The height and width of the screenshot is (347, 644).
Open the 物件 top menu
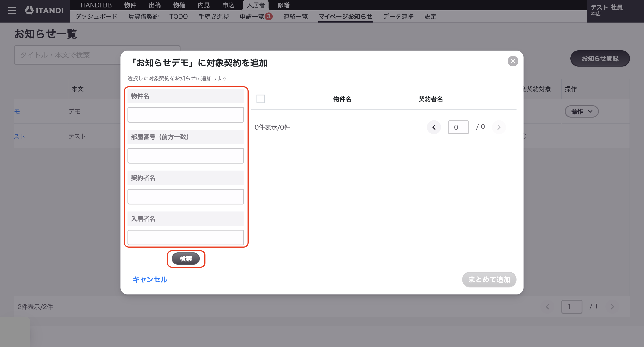click(130, 5)
